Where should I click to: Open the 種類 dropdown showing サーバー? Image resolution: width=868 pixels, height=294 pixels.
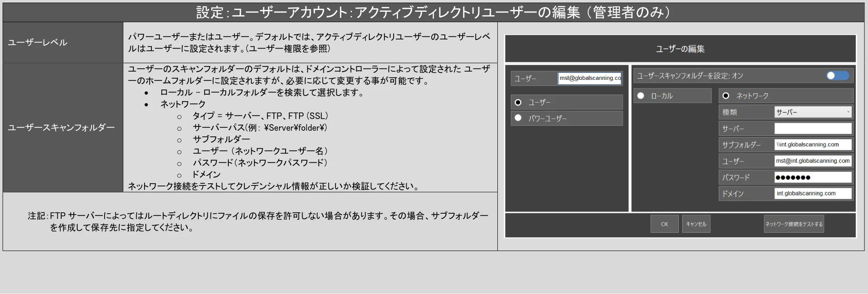[x=813, y=112]
